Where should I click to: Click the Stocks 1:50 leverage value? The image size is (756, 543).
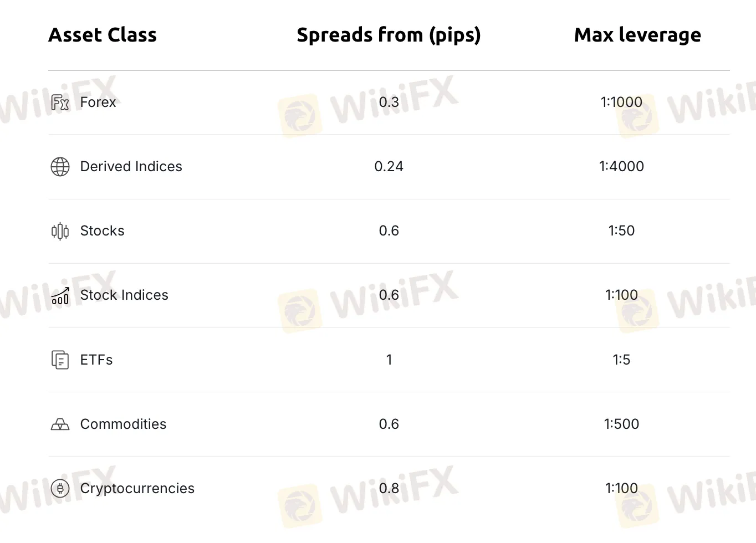(621, 231)
